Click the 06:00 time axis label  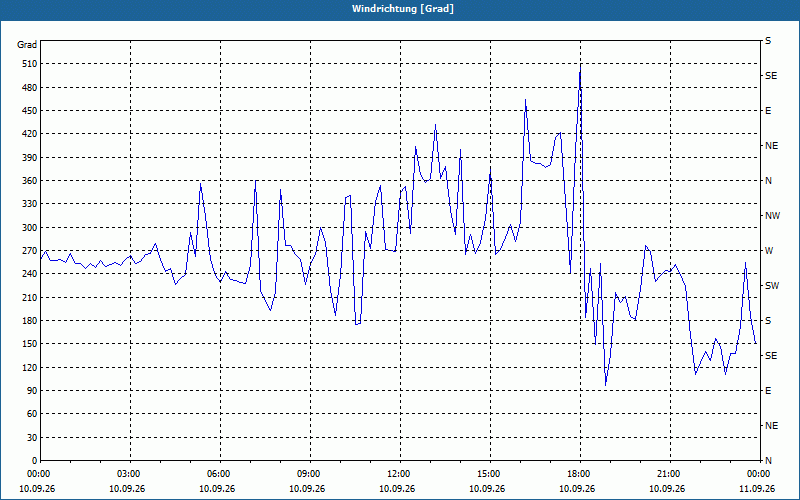click(x=220, y=473)
